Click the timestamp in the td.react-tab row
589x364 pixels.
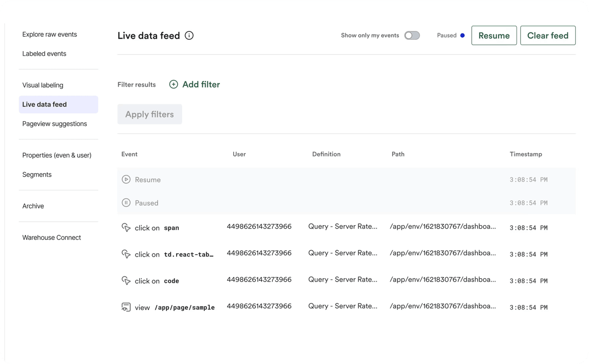pyautogui.click(x=529, y=254)
